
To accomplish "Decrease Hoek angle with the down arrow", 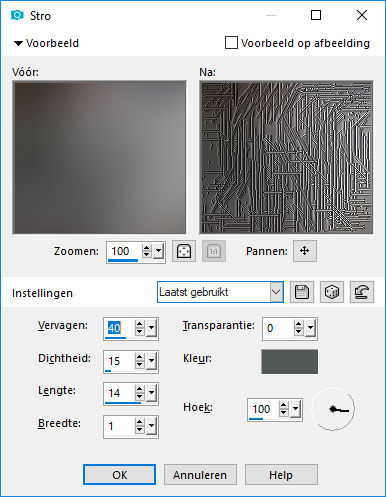I will 284,413.
